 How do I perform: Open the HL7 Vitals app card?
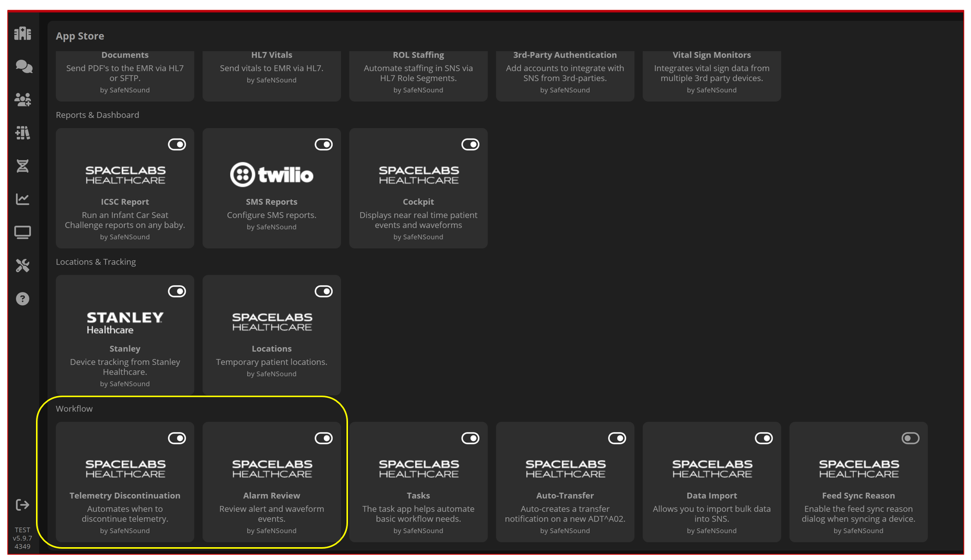[271, 75]
